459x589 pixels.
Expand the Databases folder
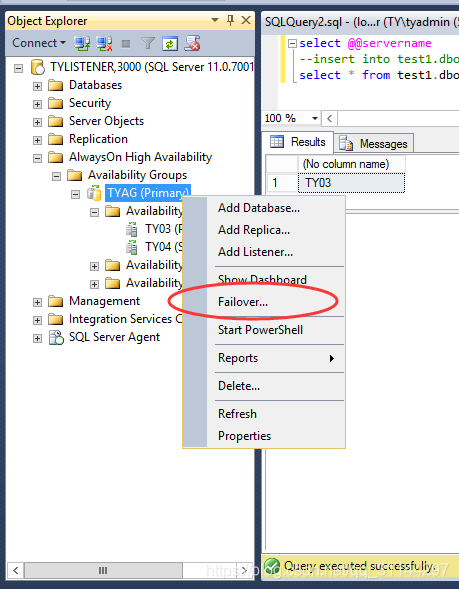37,86
